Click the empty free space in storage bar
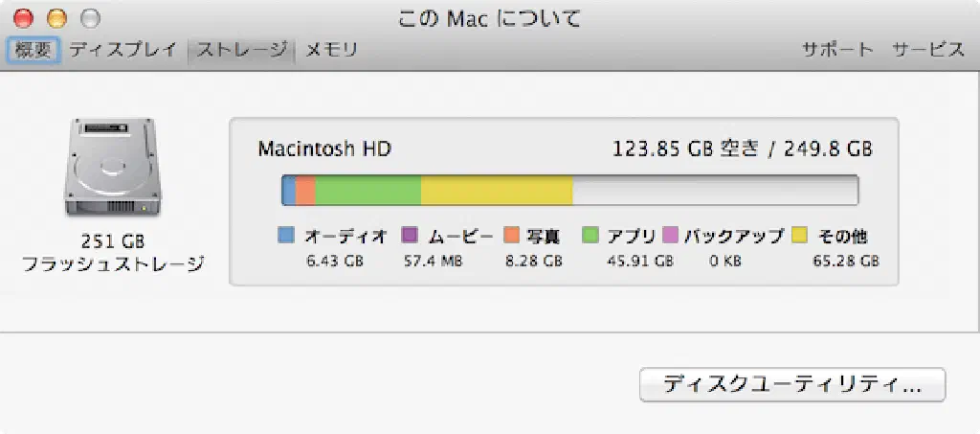Viewport: 980px width, 434px height. [x=713, y=190]
